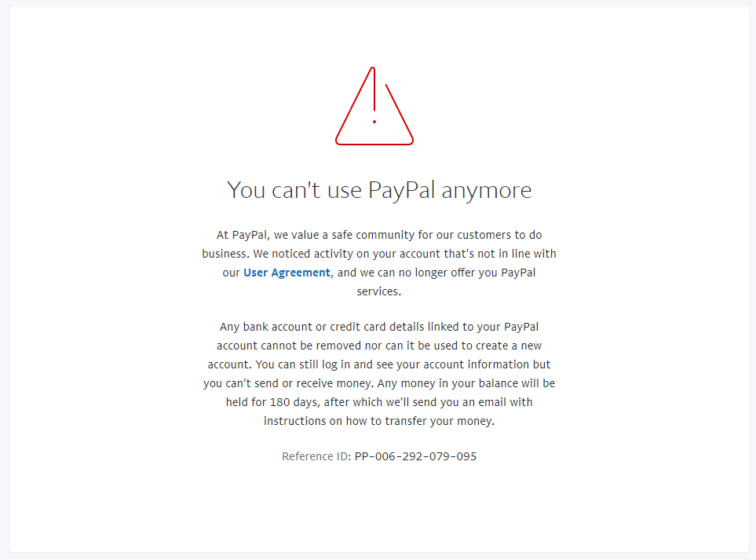Click the line starting "Any bank account or credit"
Viewport: 756px width, 560px height.
tap(379, 327)
